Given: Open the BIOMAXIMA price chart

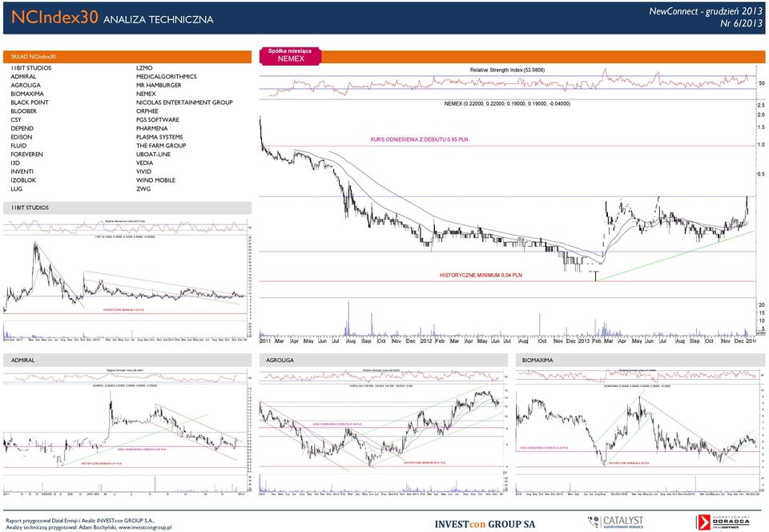Looking at the screenshot, I should (x=641, y=433).
